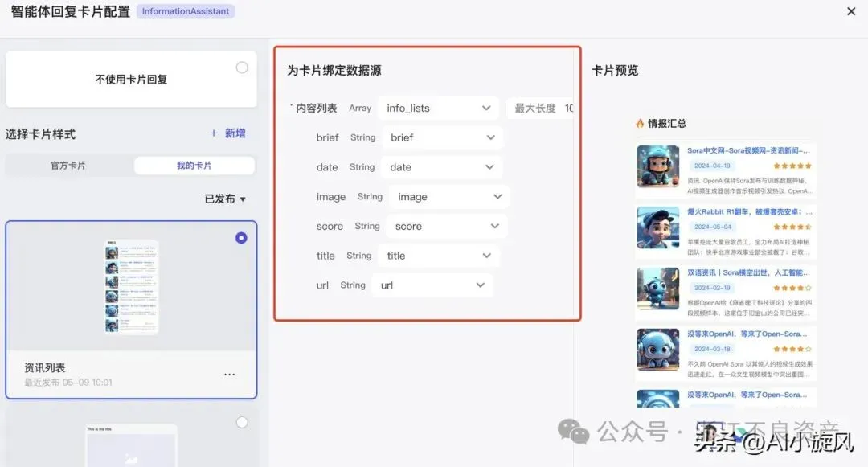Select the 不使用卡片回复 radio option
The image size is (868, 467).
pyautogui.click(x=242, y=68)
